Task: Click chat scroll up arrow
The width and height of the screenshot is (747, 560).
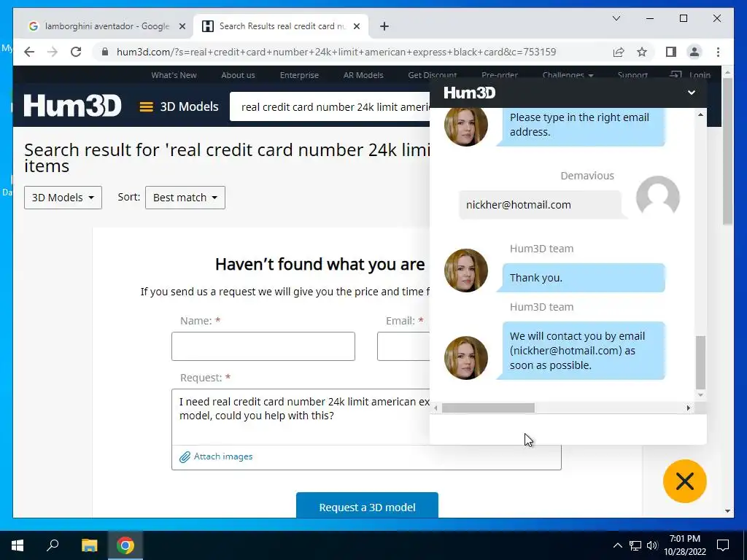Action: [x=700, y=114]
